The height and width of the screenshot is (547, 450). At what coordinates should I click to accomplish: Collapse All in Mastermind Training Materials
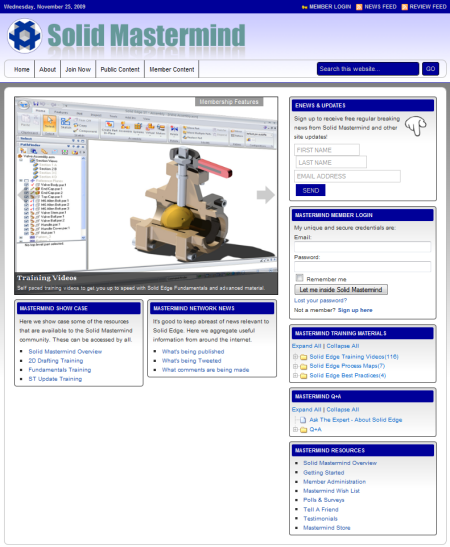343,346
